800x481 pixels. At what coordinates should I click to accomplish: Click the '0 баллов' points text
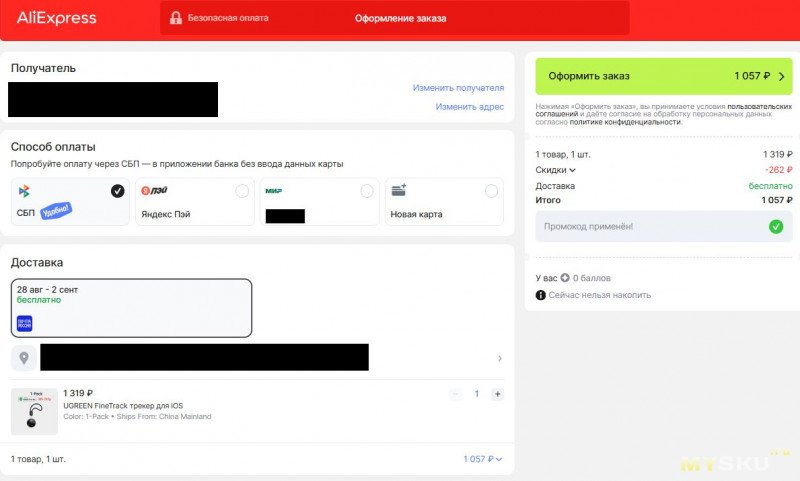click(592, 278)
